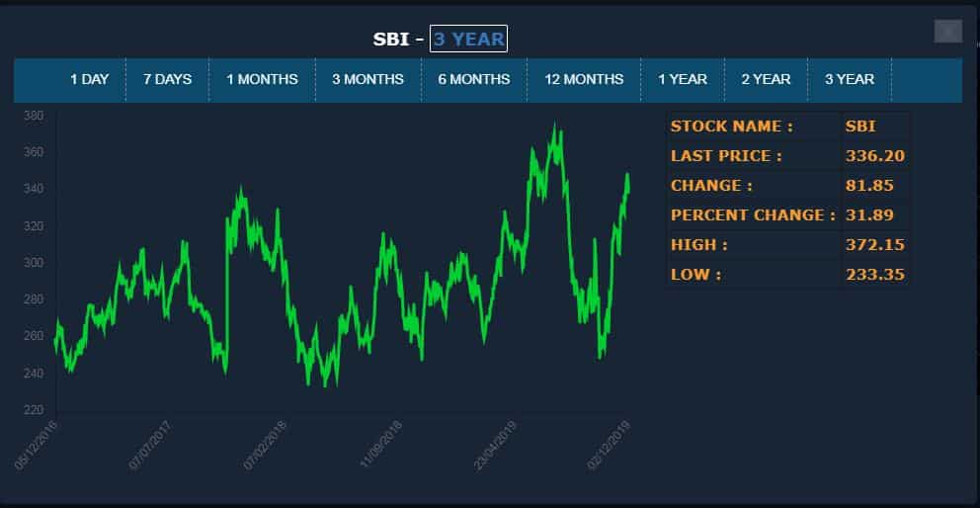This screenshot has height=508, width=980.
Task: Click the stock name value SBI in the table
Action: tap(860, 127)
